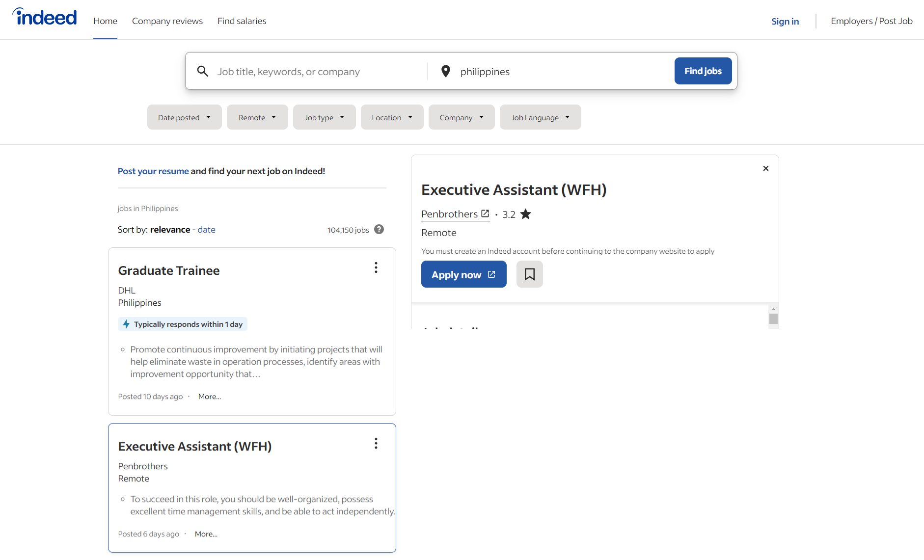Click the Penbrothers rating star

pyautogui.click(x=525, y=214)
